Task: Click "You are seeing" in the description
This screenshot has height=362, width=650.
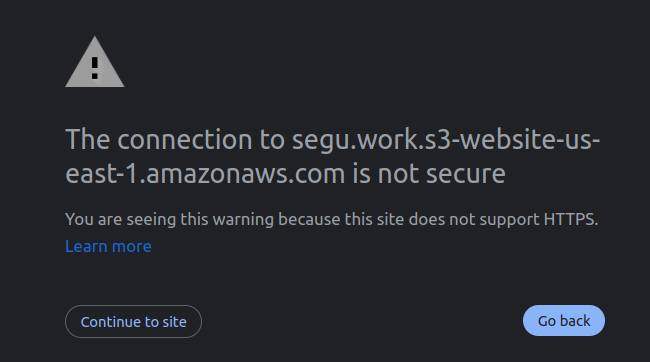Action: 121,219
